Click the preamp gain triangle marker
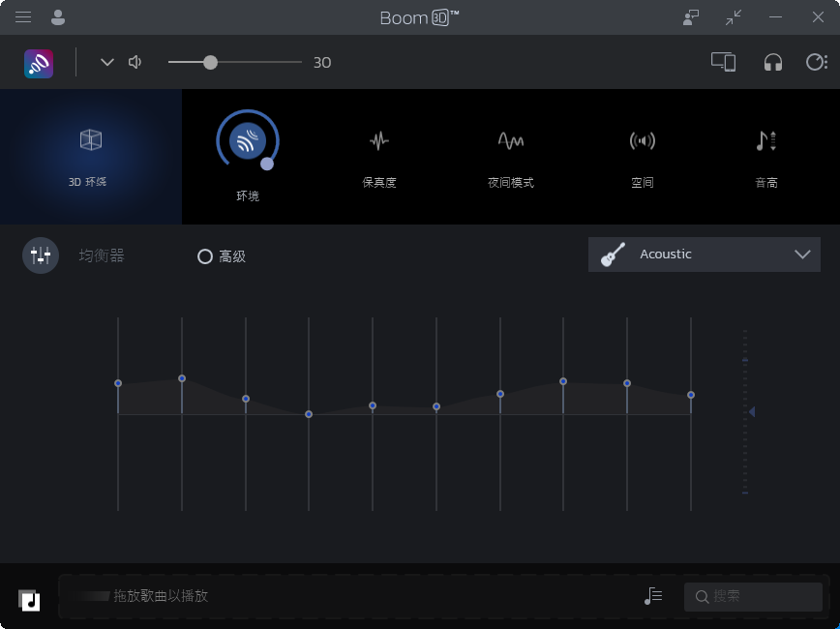The width and height of the screenshot is (840, 629). (752, 411)
